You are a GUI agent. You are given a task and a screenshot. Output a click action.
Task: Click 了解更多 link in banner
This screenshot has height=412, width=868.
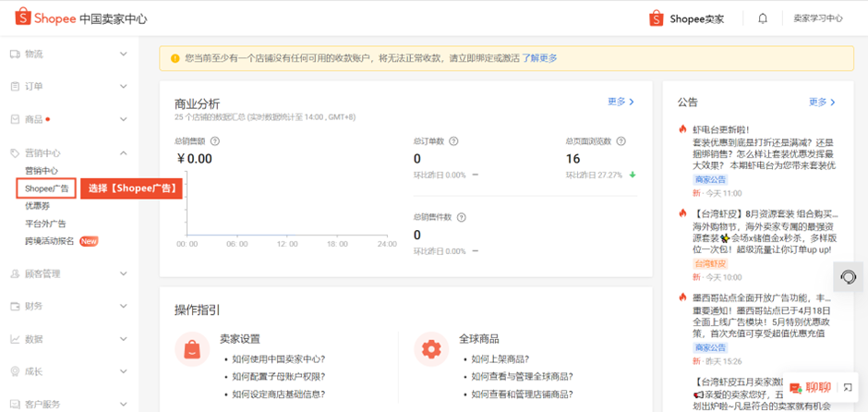540,58
